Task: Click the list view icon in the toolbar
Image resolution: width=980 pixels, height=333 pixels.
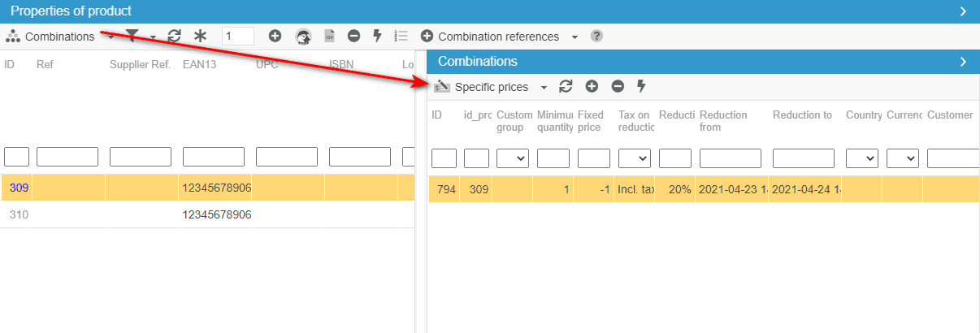Action: (400, 36)
